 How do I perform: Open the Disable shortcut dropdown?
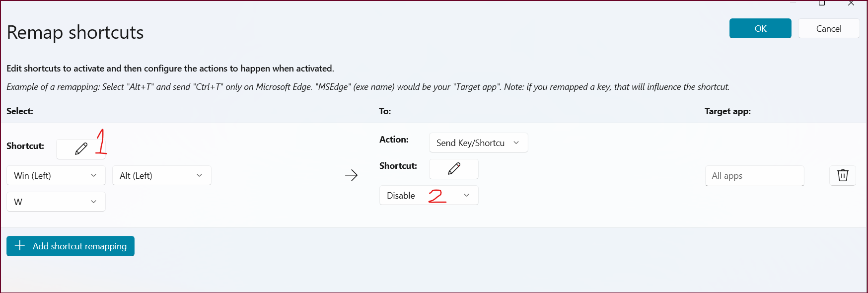pos(429,195)
